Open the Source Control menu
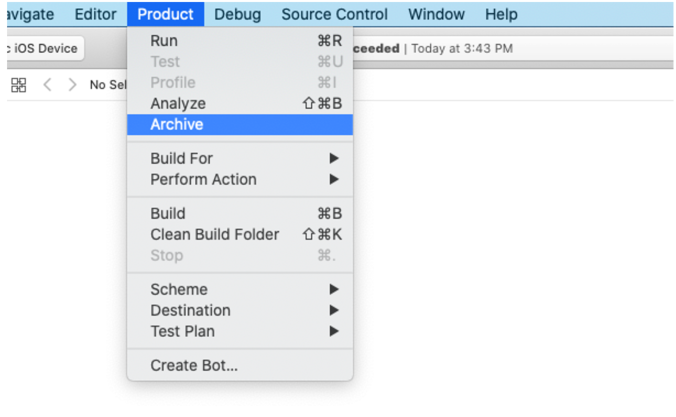 coord(334,14)
